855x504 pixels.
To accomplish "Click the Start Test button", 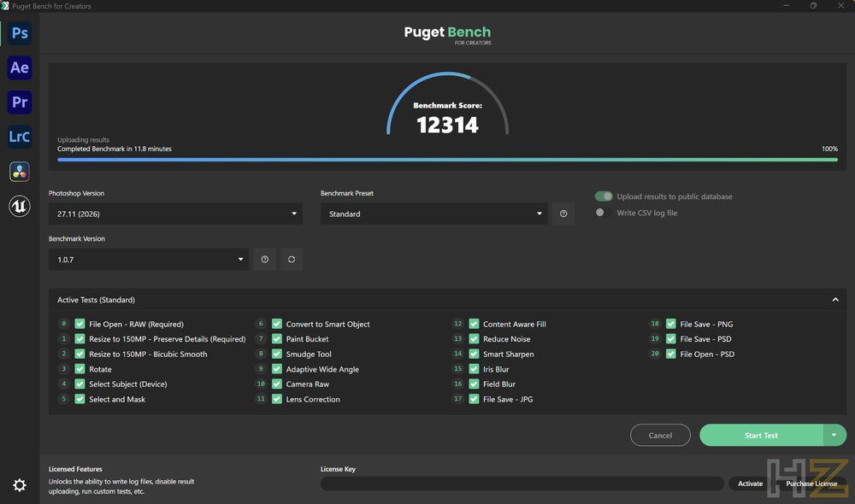I will 761,435.
